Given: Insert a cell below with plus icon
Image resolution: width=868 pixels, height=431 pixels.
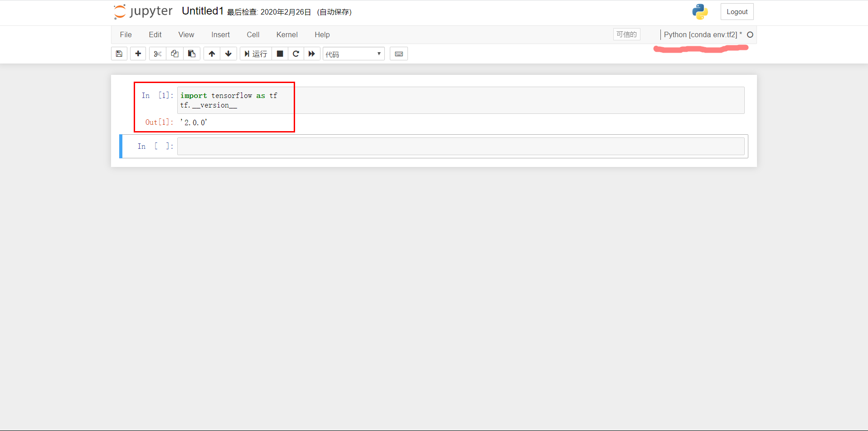Looking at the screenshot, I should 138,54.
